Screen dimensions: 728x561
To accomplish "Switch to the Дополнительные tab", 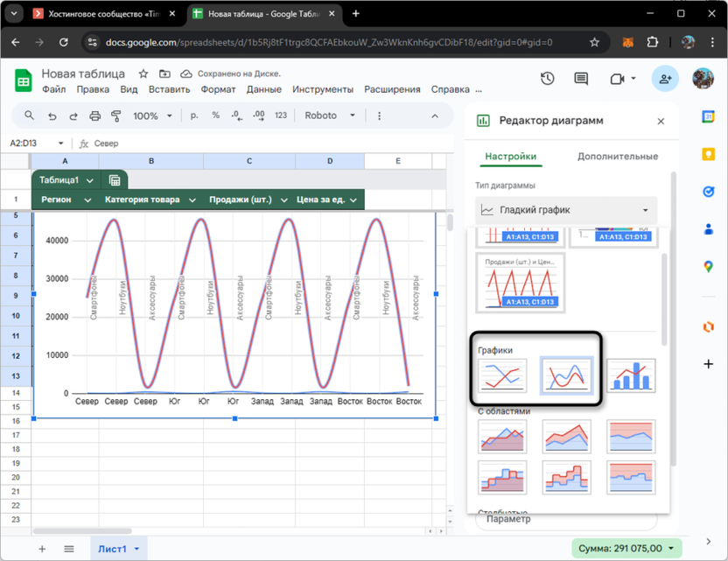I will click(x=617, y=157).
